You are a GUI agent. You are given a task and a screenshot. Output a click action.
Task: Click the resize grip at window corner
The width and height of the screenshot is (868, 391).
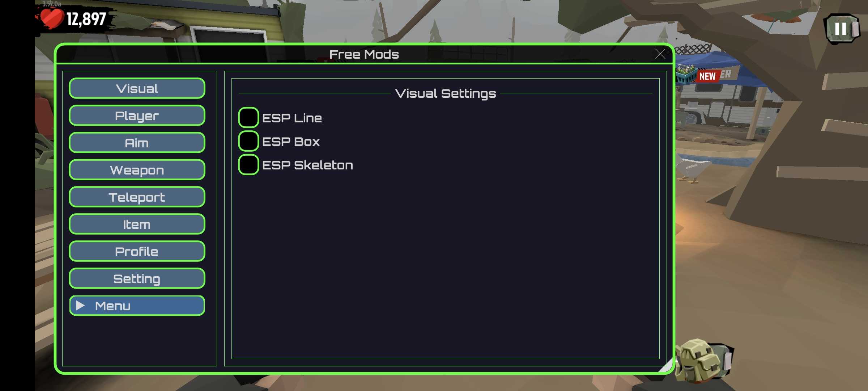(x=667, y=366)
